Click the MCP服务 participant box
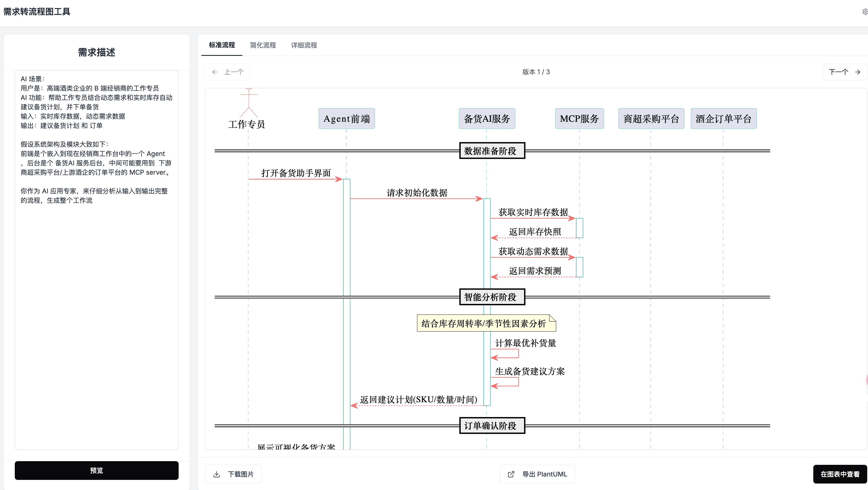 pyautogui.click(x=579, y=119)
